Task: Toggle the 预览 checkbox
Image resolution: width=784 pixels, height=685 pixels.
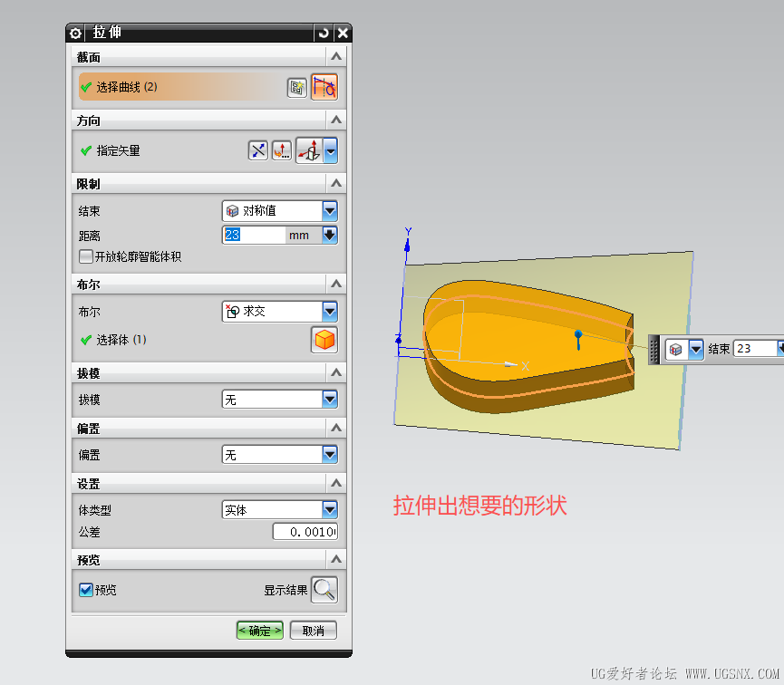Action: (x=86, y=590)
